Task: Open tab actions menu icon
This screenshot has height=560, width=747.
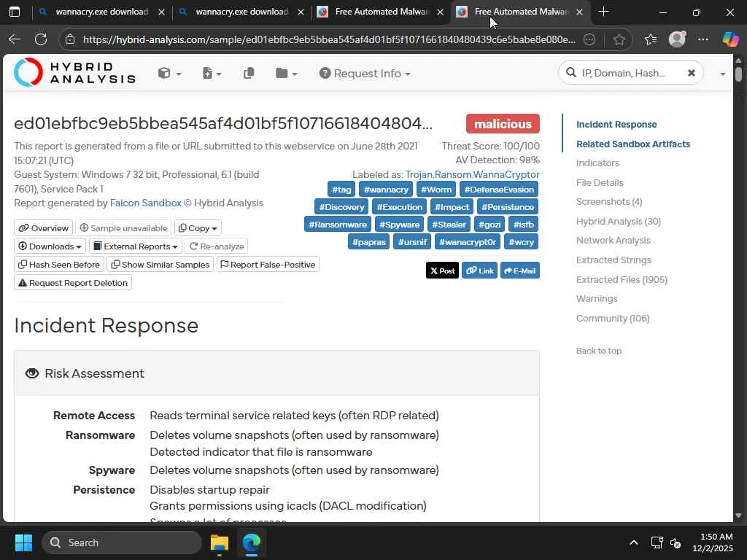Action: click(15, 12)
